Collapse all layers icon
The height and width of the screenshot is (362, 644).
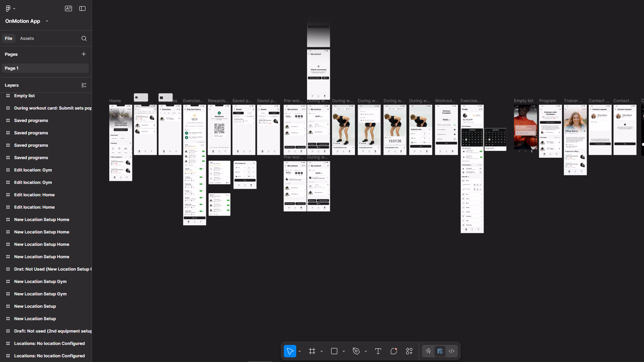click(x=84, y=85)
